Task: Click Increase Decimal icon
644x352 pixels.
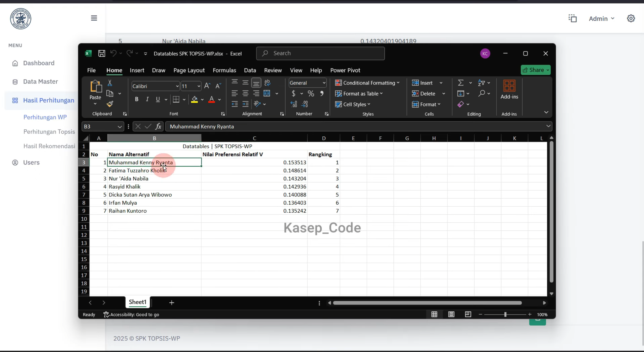Action: click(294, 104)
